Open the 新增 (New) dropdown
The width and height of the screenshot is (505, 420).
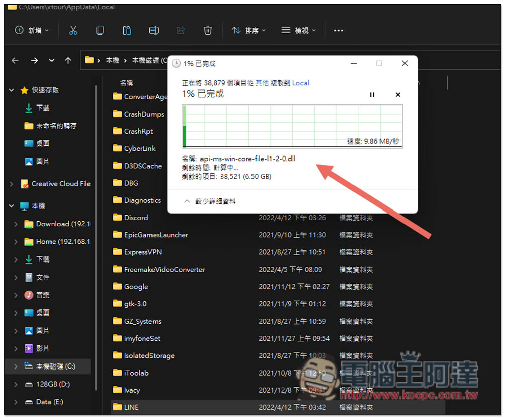32,31
